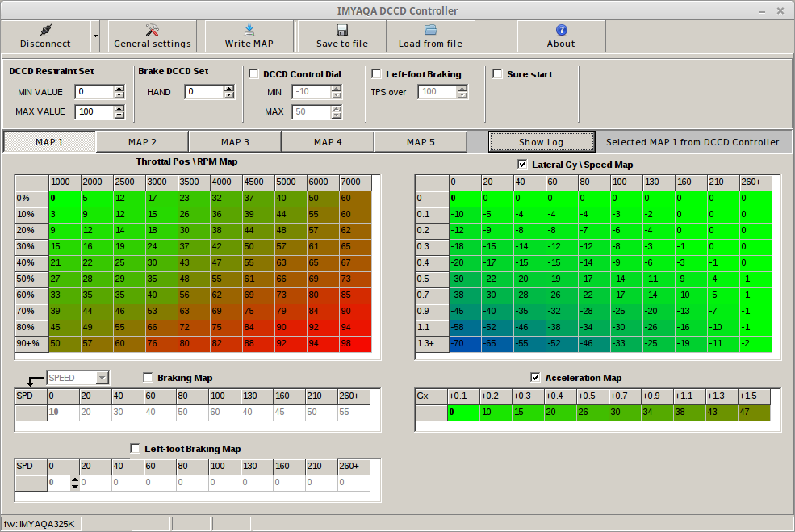795x532 pixels.
Task: Click the Disconnect plug icon
Action: (44, 29)
